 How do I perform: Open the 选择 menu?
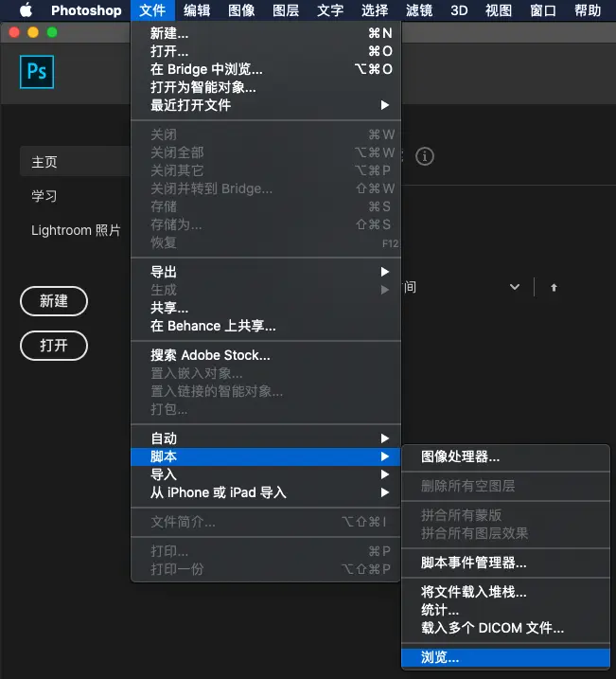tap(375, 10)
